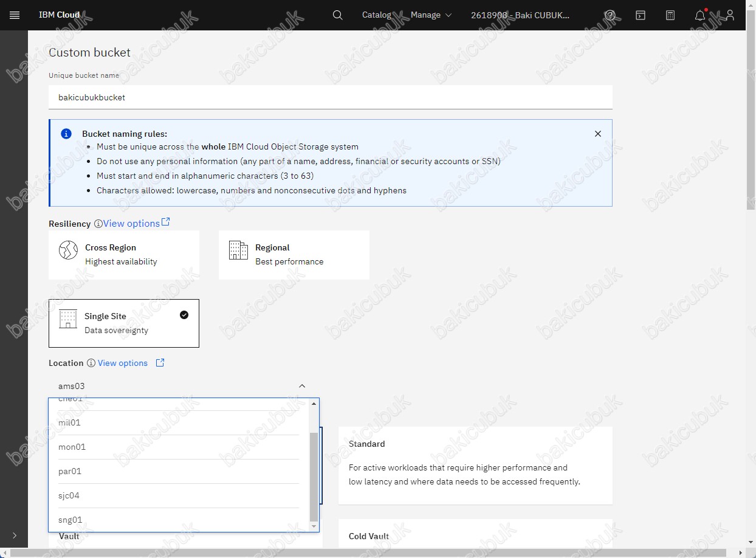The image size is (756, 558).
Task: Open the account switcher 2618908 - Baki CUBUK
Action: coord(520,15)
